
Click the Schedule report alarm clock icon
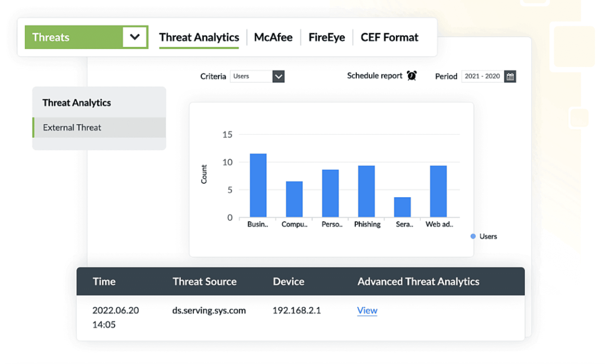click(x=411, y=76)
